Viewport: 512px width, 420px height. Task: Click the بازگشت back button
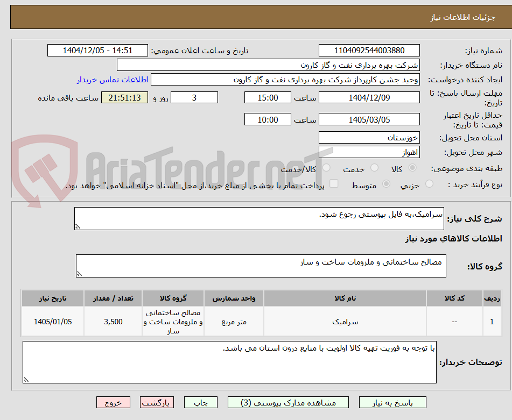point(157,402)
